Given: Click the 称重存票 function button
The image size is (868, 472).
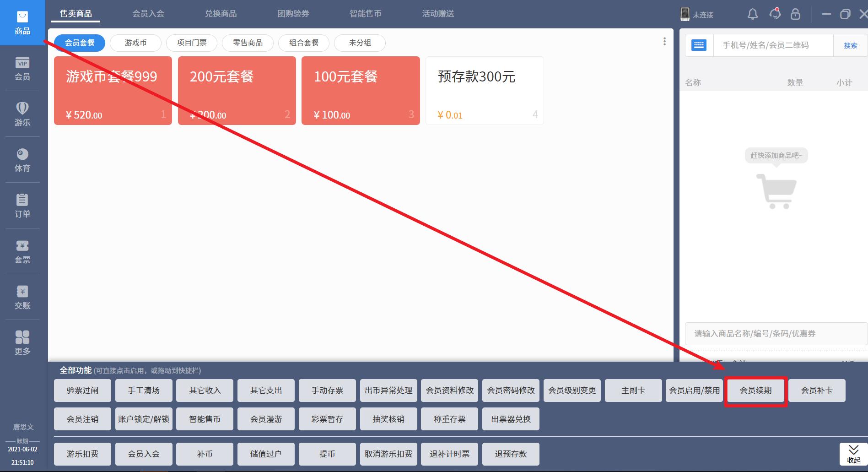Looking at the screenshot, I should coord(450,419).
